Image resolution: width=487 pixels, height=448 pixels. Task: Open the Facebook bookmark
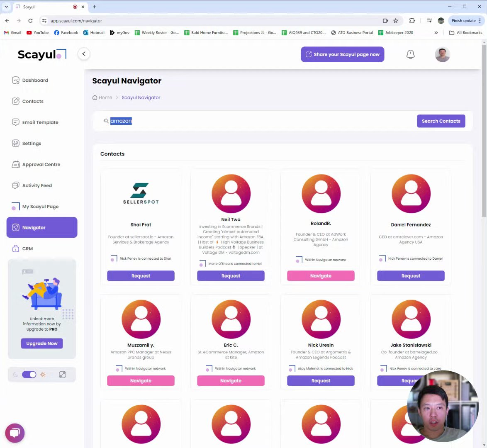(x=66, y=33)
